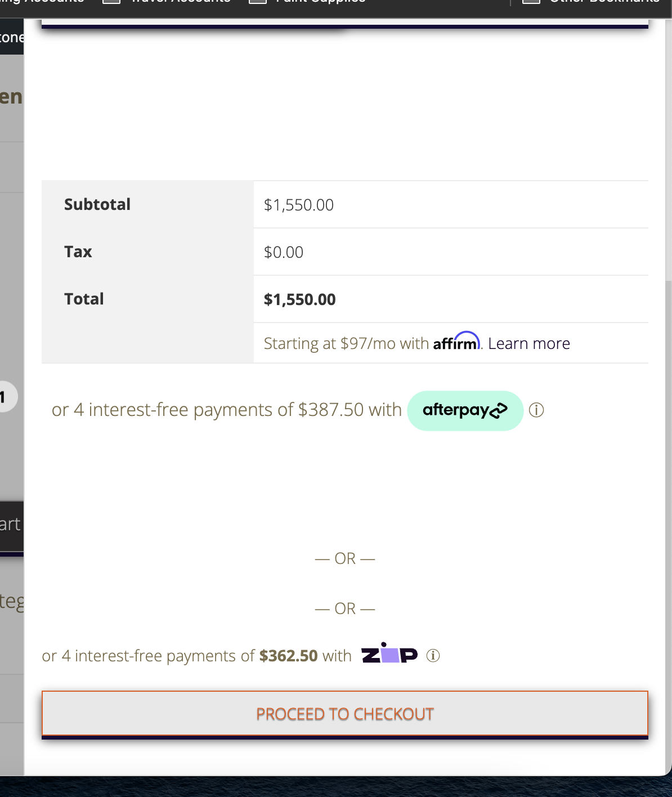Click the Afterpay $387.50 payments text
This screenshot has width=672, height=797.
pos(226,410)
